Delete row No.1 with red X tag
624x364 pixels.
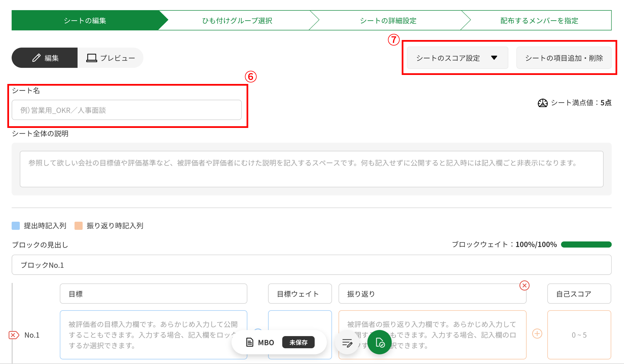coord(14,335)
